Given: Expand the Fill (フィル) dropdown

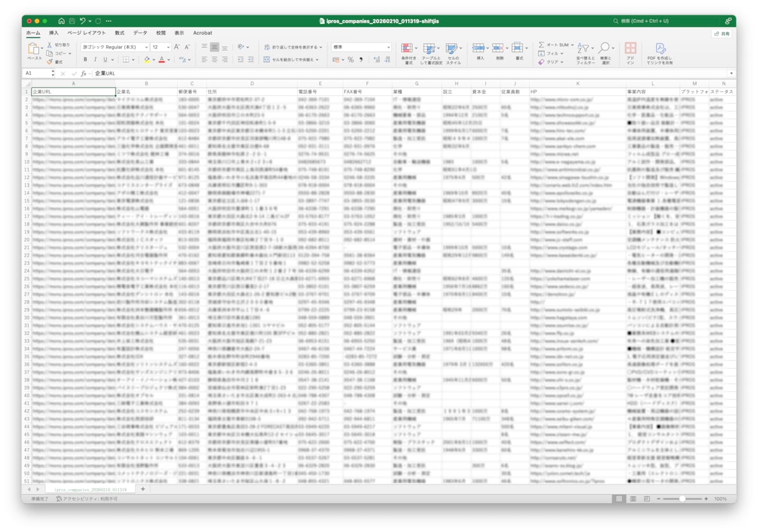Looking at the screenshot, I should tap(560, 53).
